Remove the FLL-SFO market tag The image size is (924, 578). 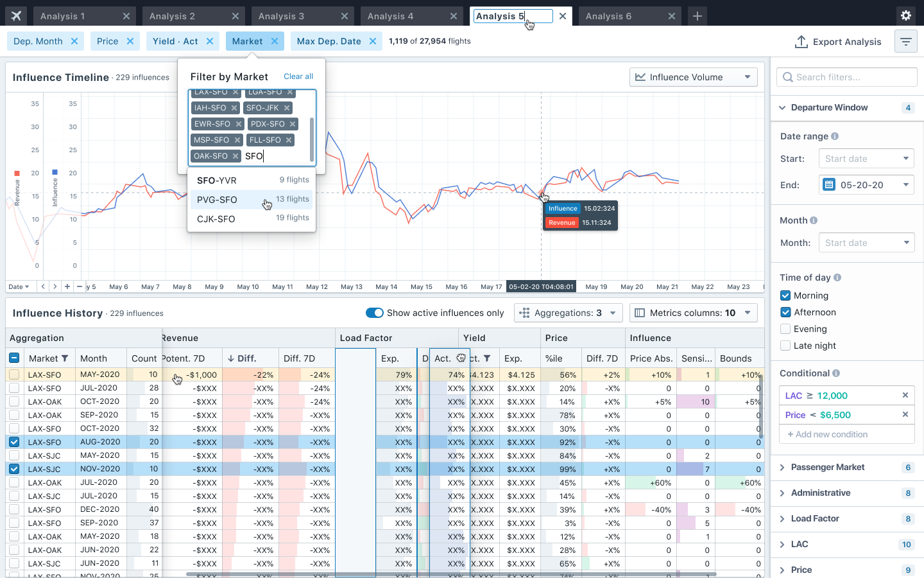(x=289, y=140)
